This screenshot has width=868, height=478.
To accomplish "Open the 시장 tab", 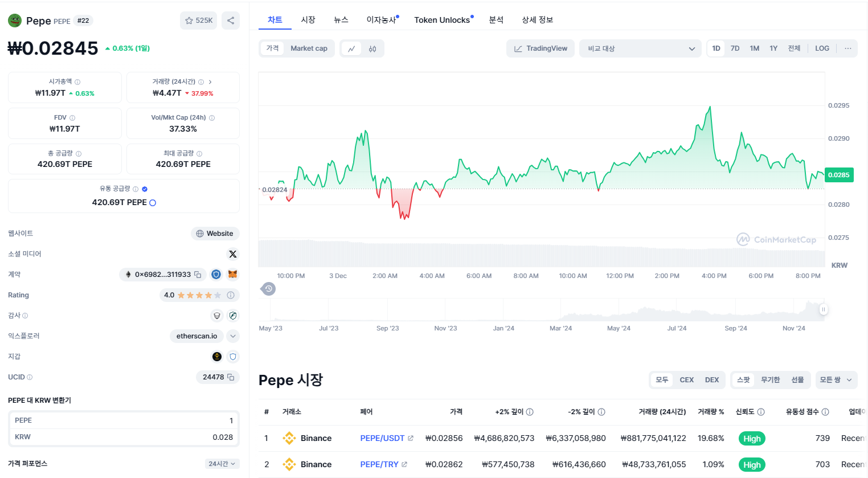I will click(308, 20).
